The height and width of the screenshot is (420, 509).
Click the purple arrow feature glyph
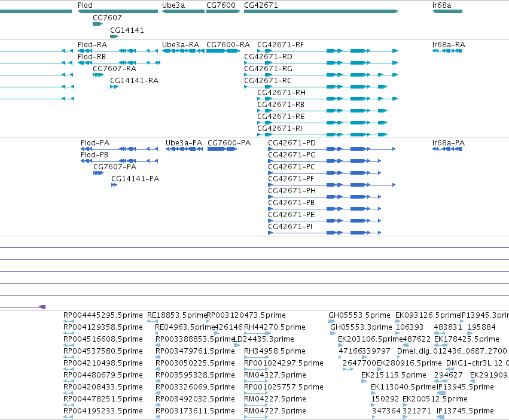coord(42,307)
